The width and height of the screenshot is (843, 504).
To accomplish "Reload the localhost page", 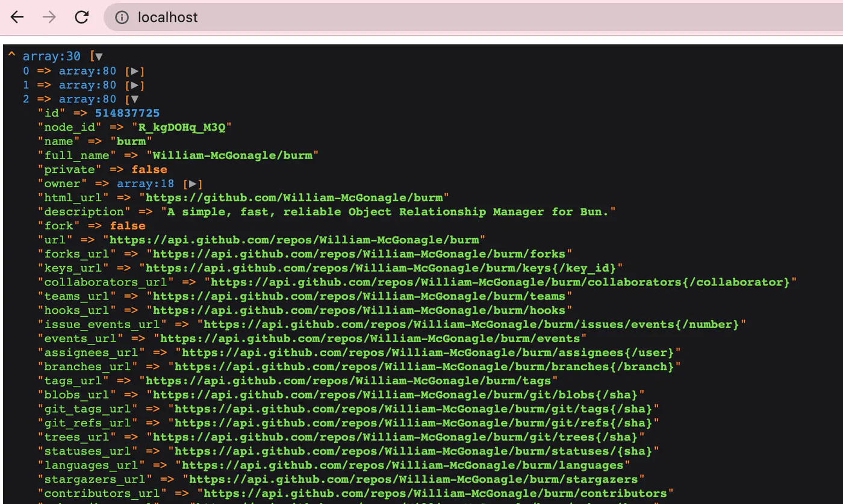I will click(x=82, y=17).
